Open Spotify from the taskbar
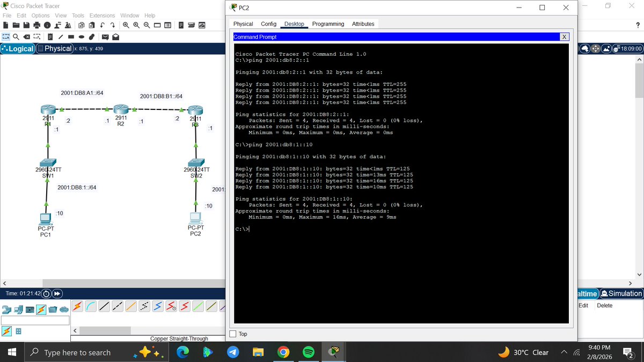 (308, 352)
